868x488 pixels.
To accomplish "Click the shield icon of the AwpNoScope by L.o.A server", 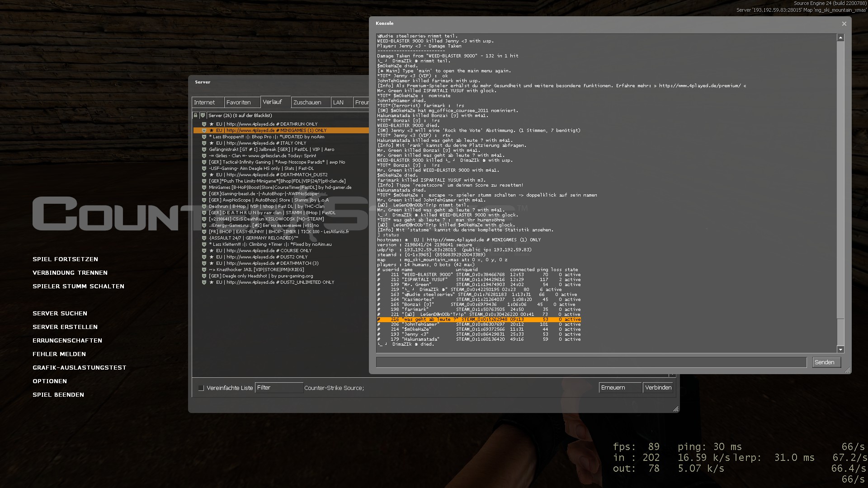I will tap(204, 200).
